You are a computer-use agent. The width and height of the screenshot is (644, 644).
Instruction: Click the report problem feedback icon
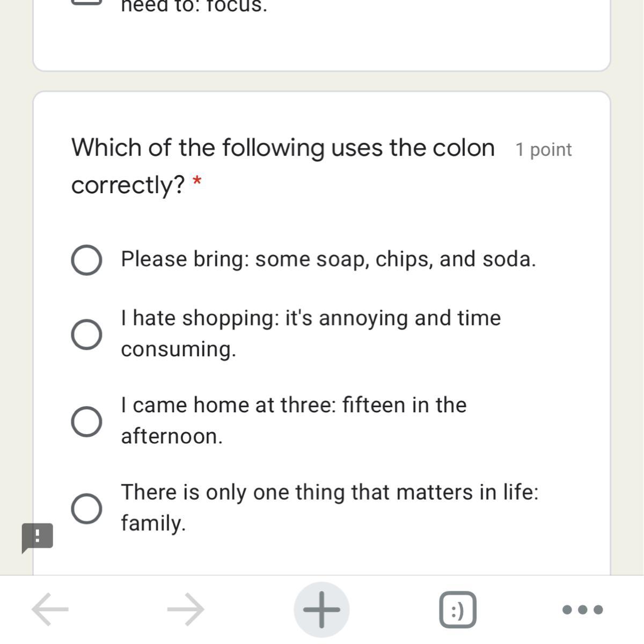pos(37,537)
